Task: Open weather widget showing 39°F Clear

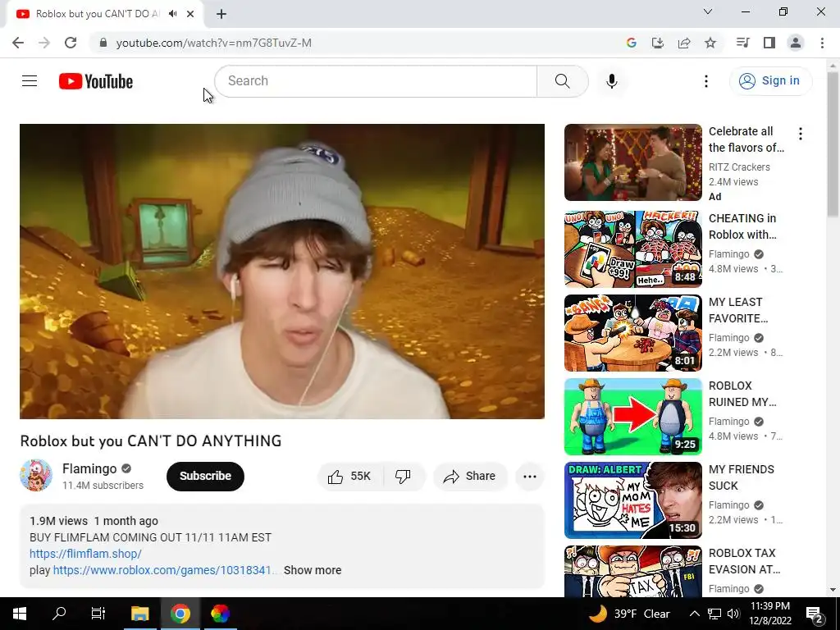Action: [629, 614]
